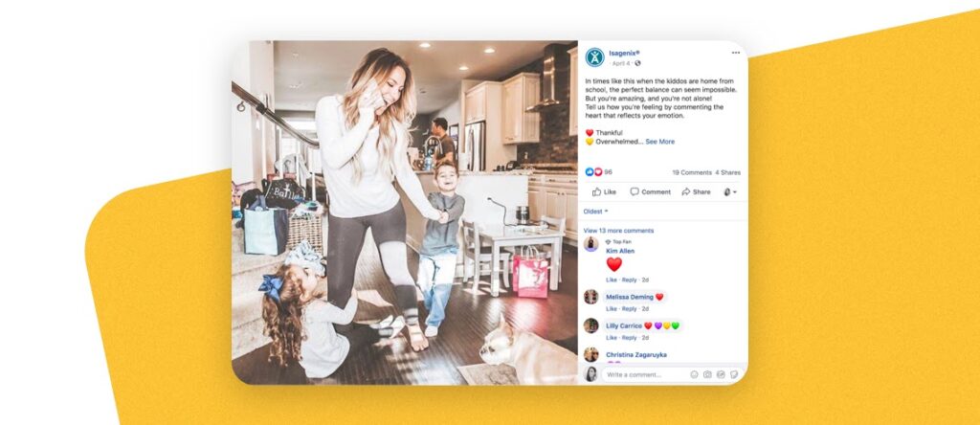Open the 4 Shares link

728,172
